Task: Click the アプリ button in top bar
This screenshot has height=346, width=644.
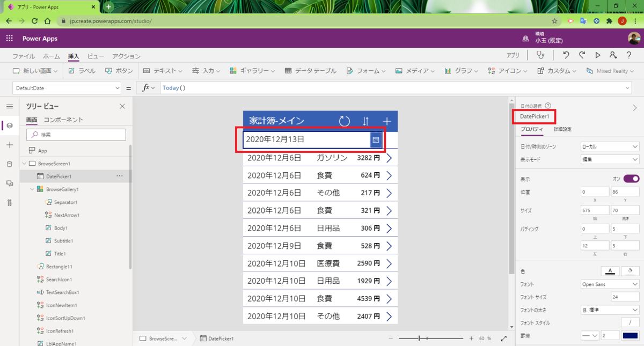Action: [513, 55]
